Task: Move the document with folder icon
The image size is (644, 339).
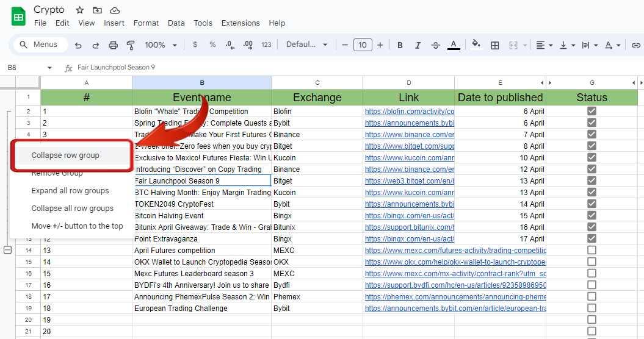Action: tap(97, 10)
